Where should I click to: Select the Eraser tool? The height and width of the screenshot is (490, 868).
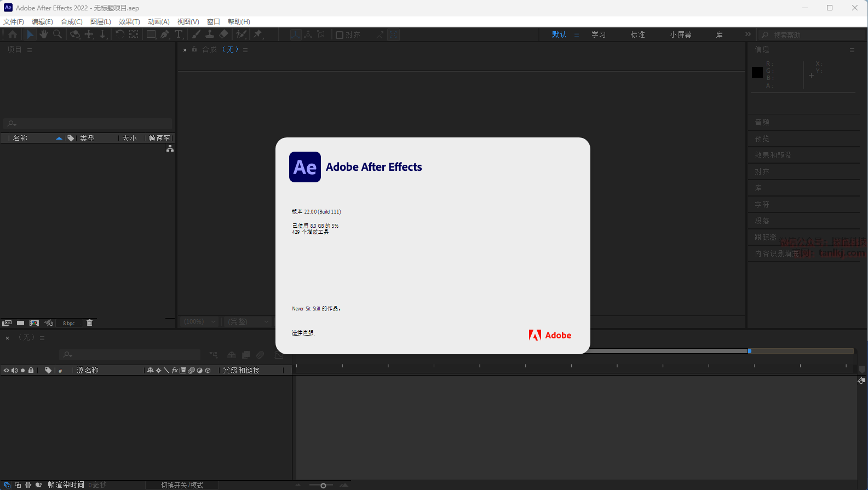223,34
